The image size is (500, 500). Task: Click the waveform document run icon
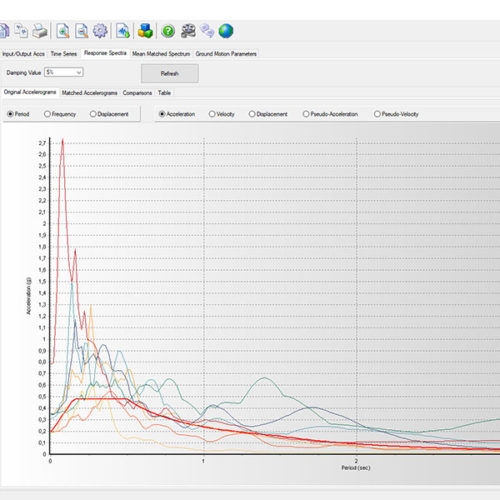123,31
